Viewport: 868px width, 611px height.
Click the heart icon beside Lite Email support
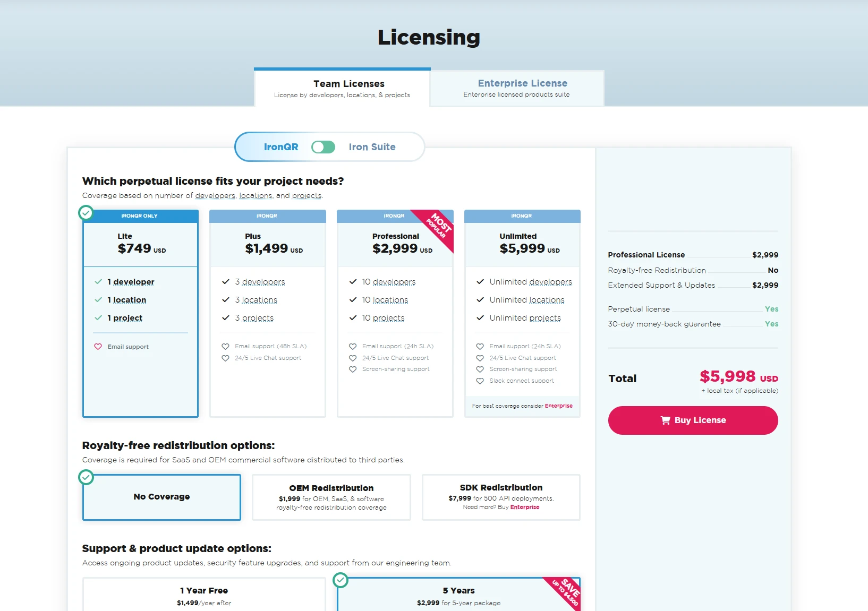coord(98,347)
